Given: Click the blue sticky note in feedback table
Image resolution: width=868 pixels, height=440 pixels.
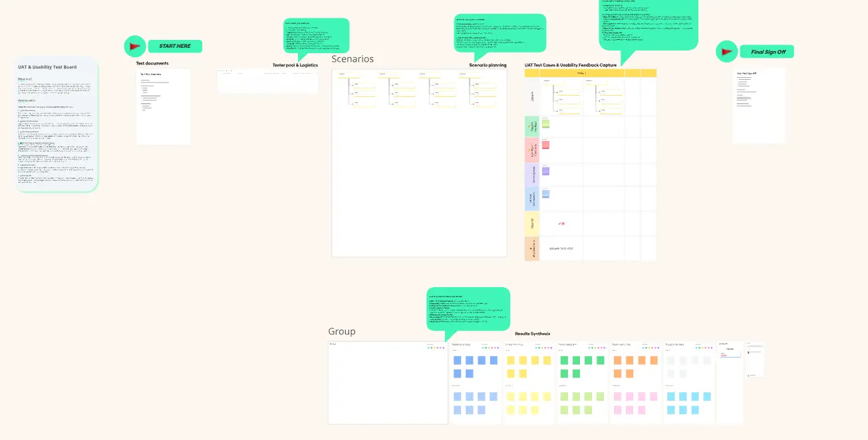Looking at the screenshot, I should (546, 194).
